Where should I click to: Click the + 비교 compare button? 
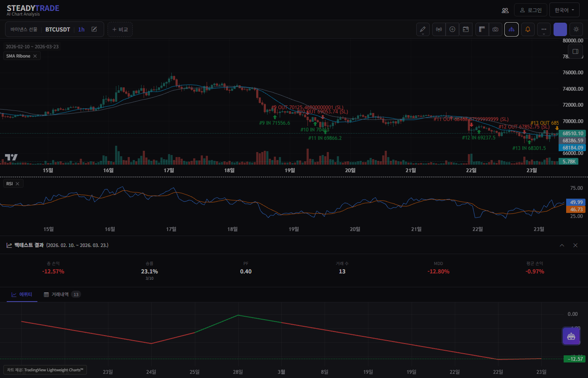point(120,29)
